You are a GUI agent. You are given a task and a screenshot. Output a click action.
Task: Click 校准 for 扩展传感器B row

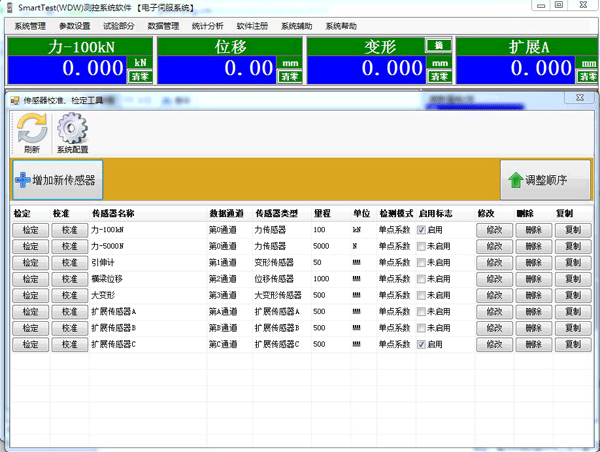70,328
